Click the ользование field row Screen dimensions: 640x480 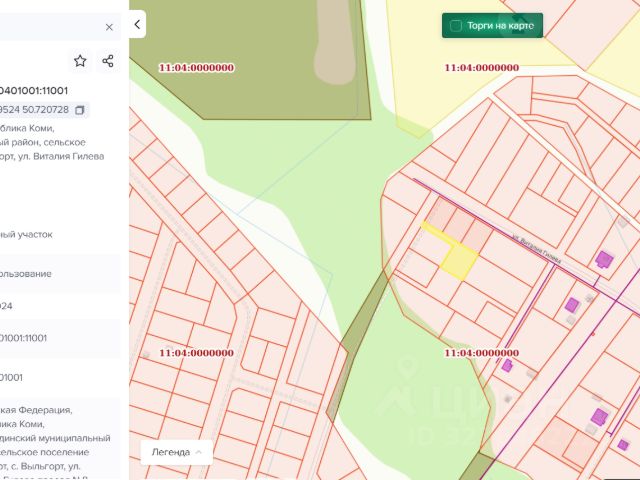[60, 274]
